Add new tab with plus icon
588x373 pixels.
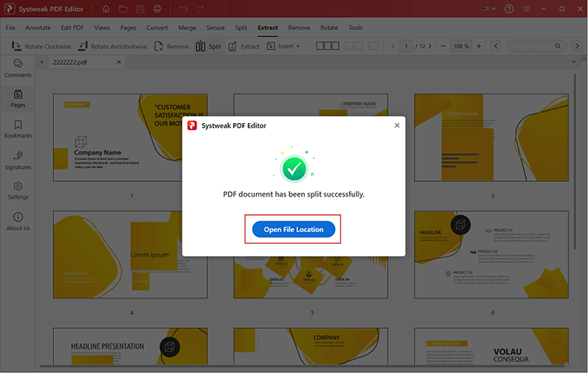42,62
